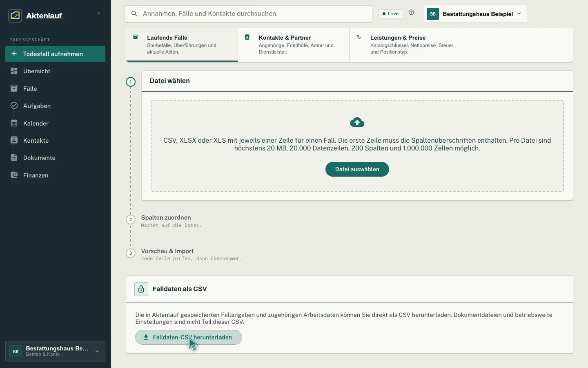Click the Aufgaben checkmark icon
The height and width of the screenshot is (368, 588).
point(14,105)
